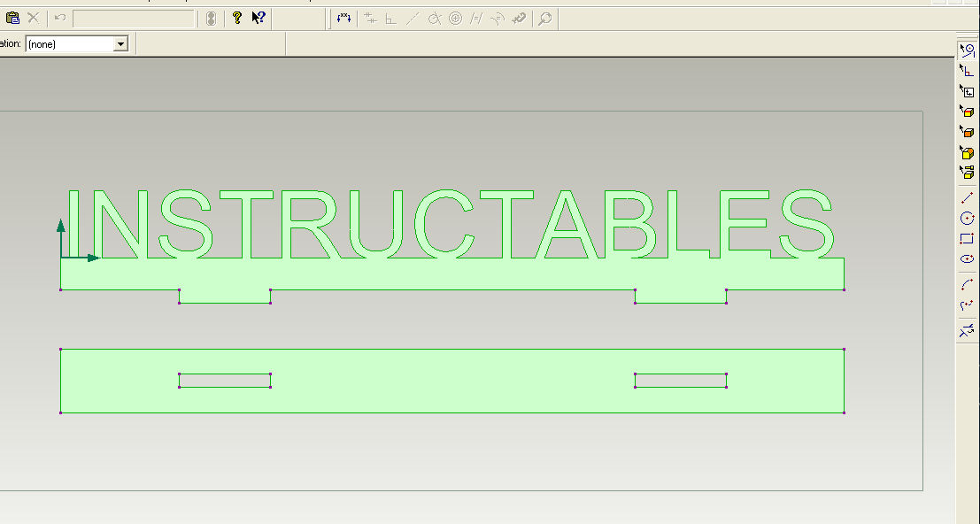The width and height of the screenshot is (980, 524).
Task: Select the Ellipse sketch tool
Action: click(x=967, y=258)
